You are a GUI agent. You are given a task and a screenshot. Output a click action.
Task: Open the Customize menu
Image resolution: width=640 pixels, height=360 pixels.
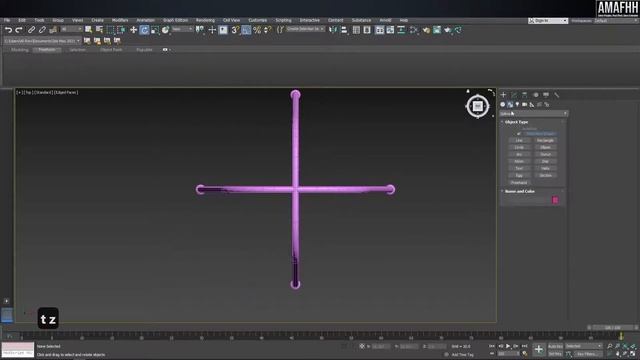(x=258, y=20)
